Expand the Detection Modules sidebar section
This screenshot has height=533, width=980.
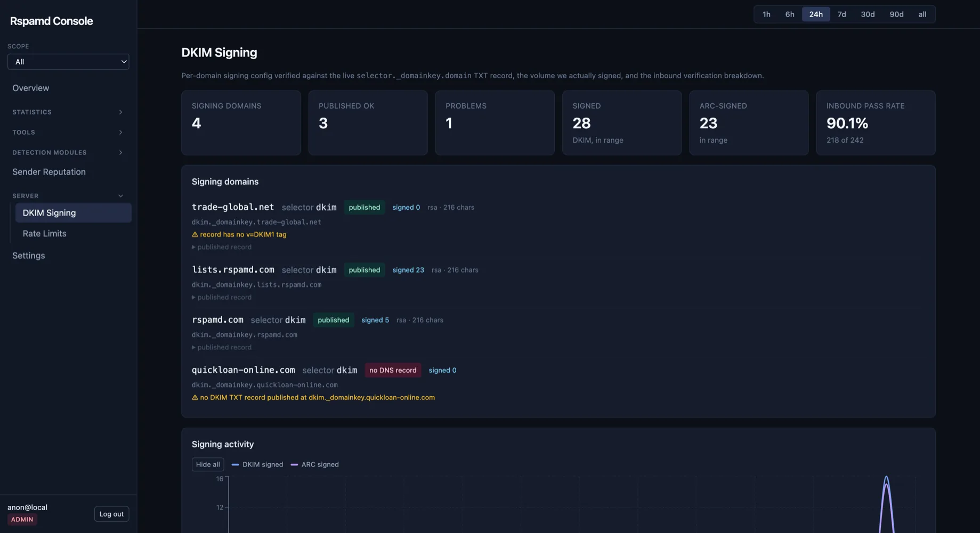(x=68, y=153)
